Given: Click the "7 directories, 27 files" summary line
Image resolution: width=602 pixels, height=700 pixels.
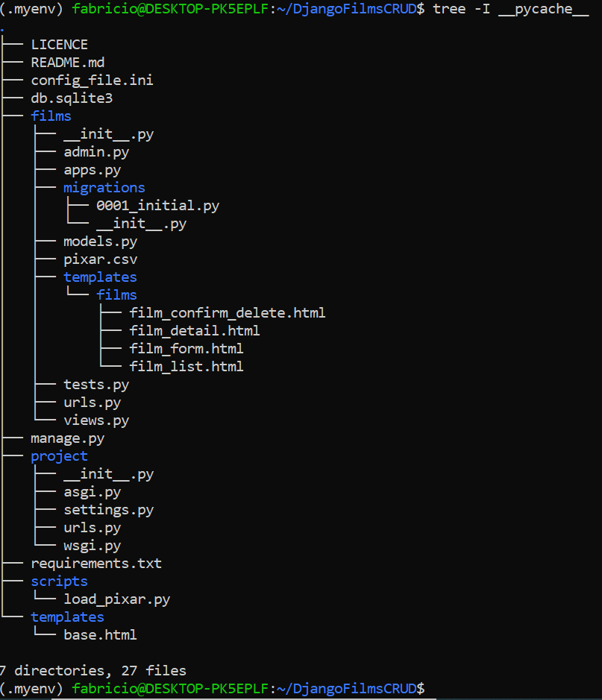Looking at the screenshot, I should pyautogui.click(x=93, y=671).
